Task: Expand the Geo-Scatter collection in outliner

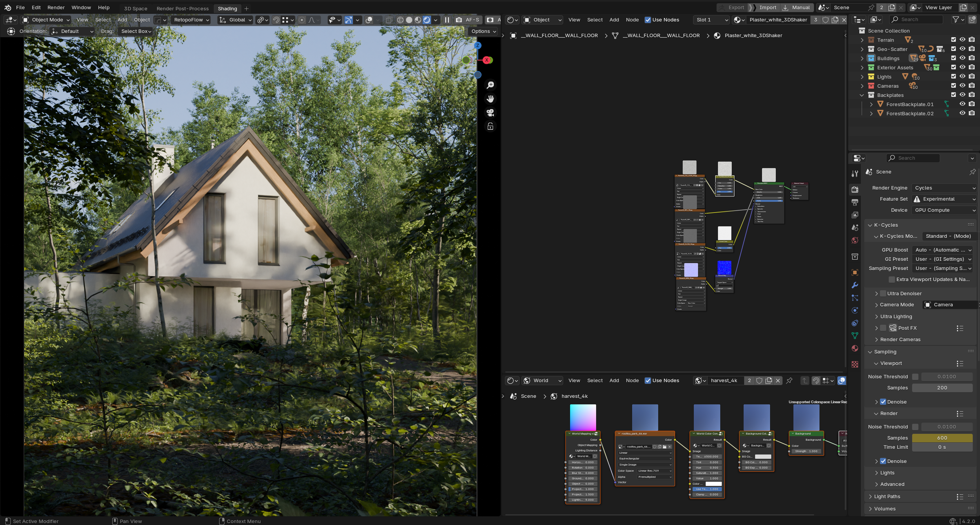Action: [862, 49]
